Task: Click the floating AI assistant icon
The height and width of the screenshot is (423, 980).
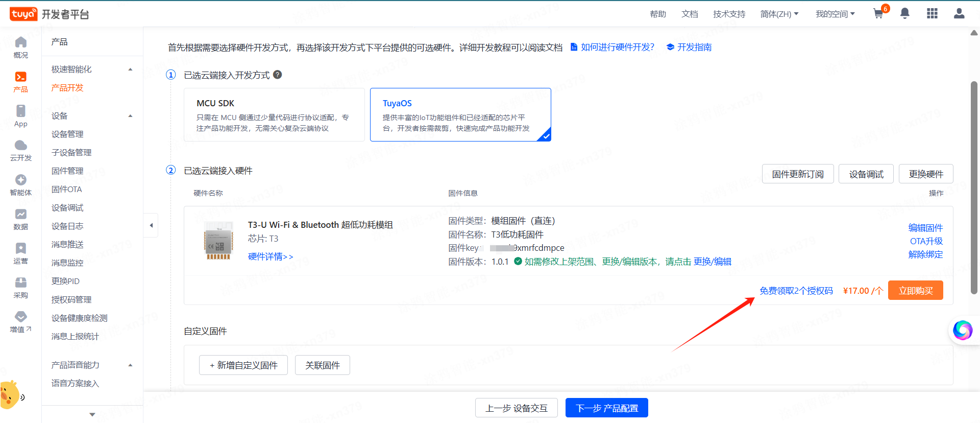Action: click(962, 330)
